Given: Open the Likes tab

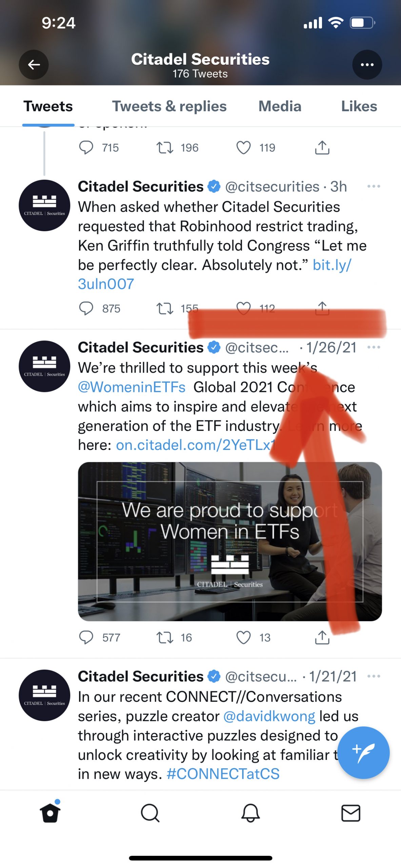Looking at the screenshot, I should [x=359, y=106].
